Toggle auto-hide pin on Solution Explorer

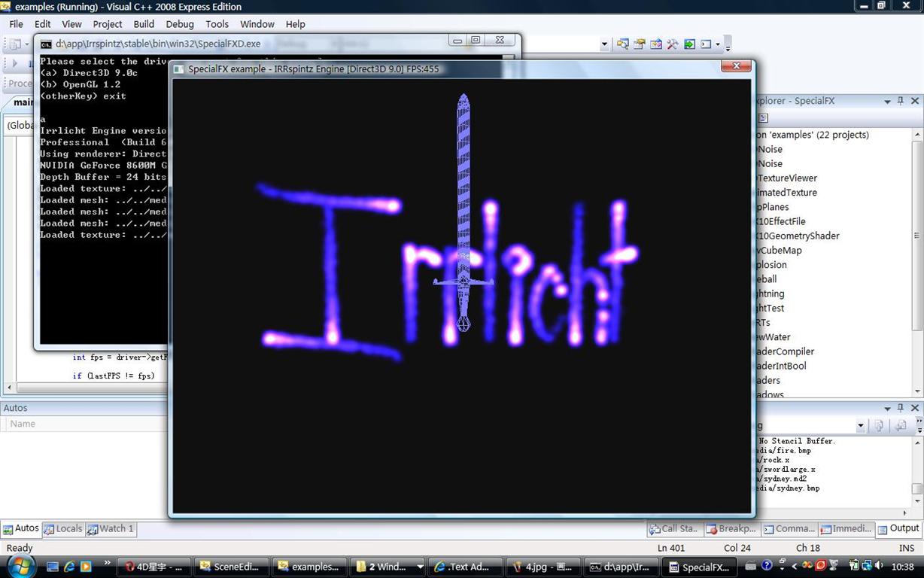click(x=901, y=101)
